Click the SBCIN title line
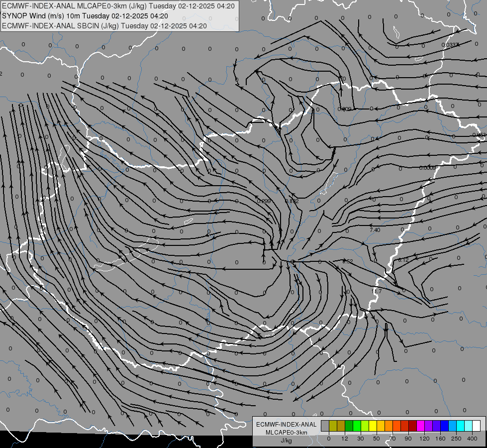 point(104,26)
